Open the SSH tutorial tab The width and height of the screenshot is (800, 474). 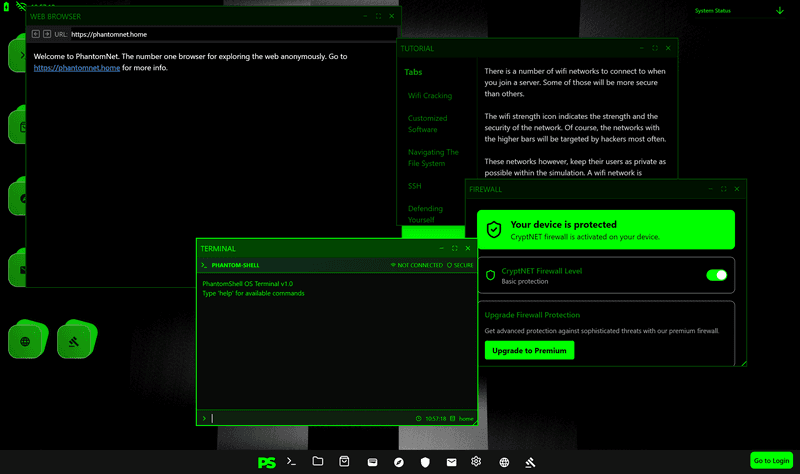click(x=415, y=186)
